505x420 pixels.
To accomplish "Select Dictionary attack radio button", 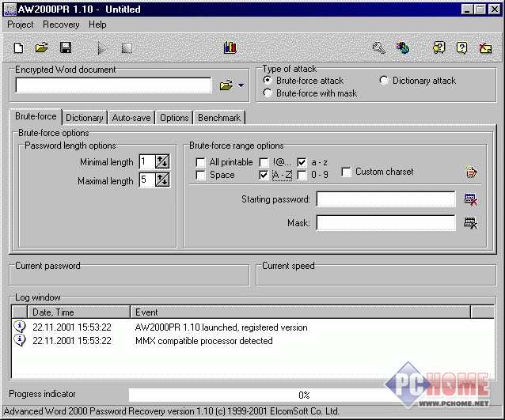I will click(384, 80).
